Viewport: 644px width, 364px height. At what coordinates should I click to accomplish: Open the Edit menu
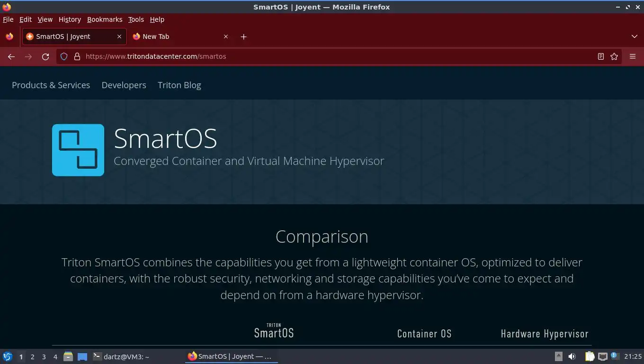26,19
